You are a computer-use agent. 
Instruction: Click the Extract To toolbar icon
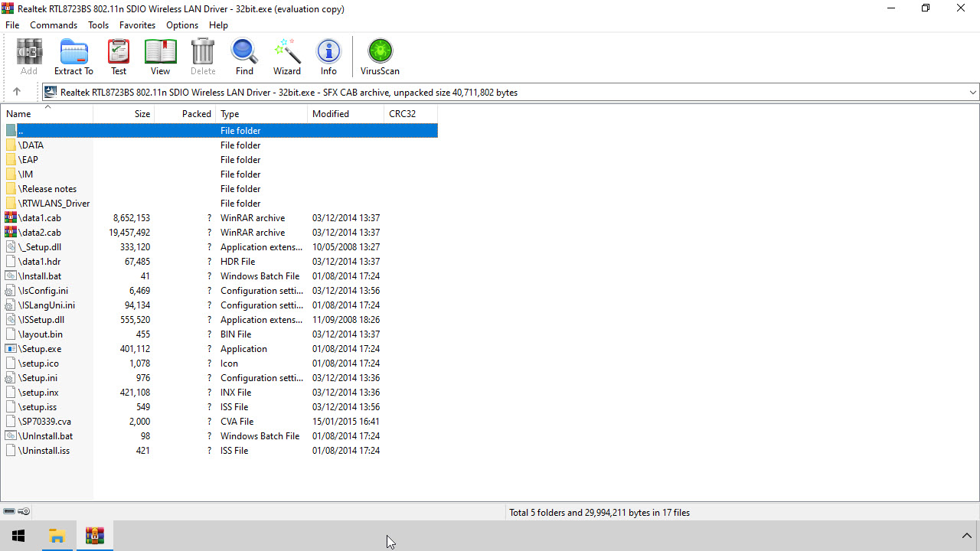pos(73,57)
